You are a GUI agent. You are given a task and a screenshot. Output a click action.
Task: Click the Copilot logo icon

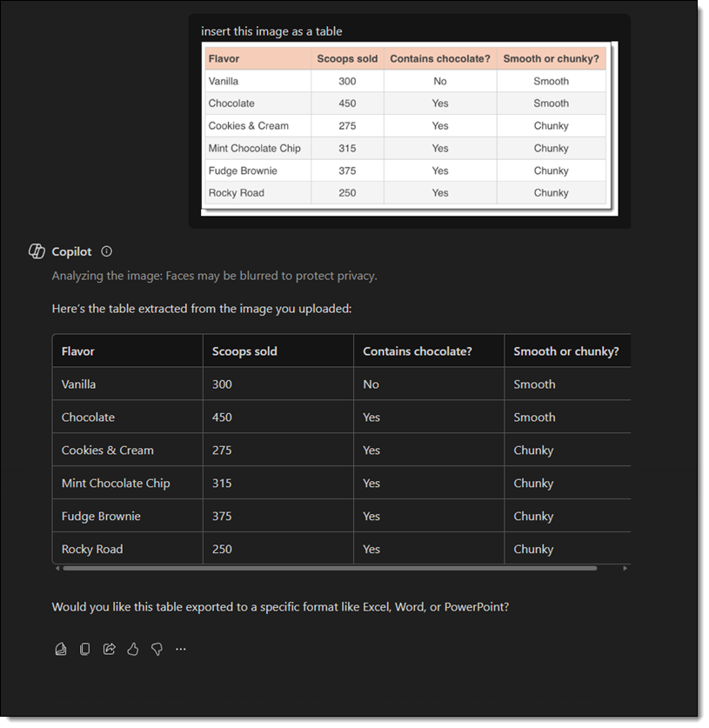37,251
